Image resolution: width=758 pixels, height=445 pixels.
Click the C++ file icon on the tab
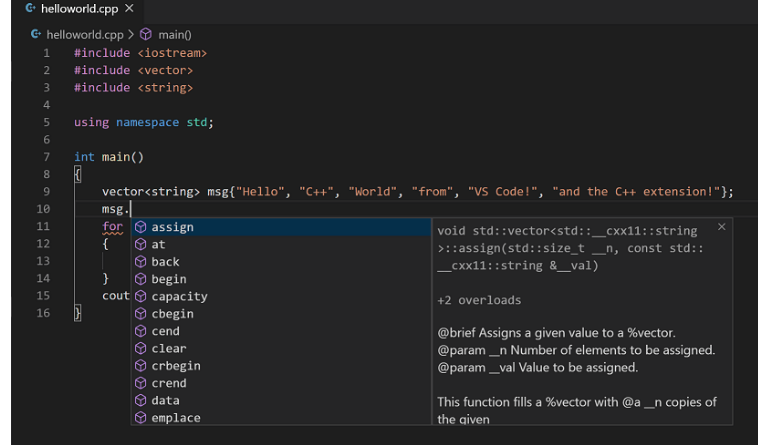[31, 9]
